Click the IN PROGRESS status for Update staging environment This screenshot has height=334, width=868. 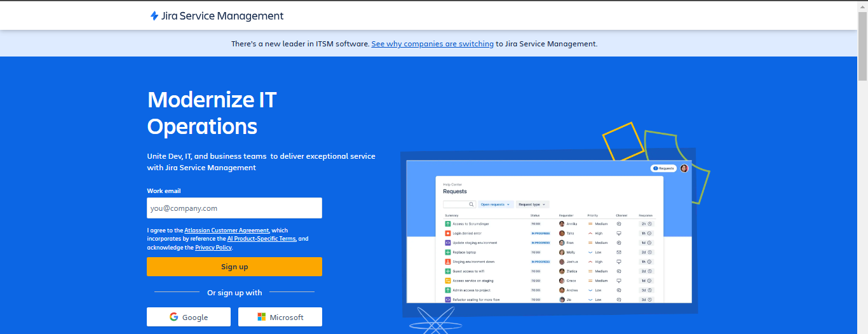pyautogui.click(x=540, y=243)
